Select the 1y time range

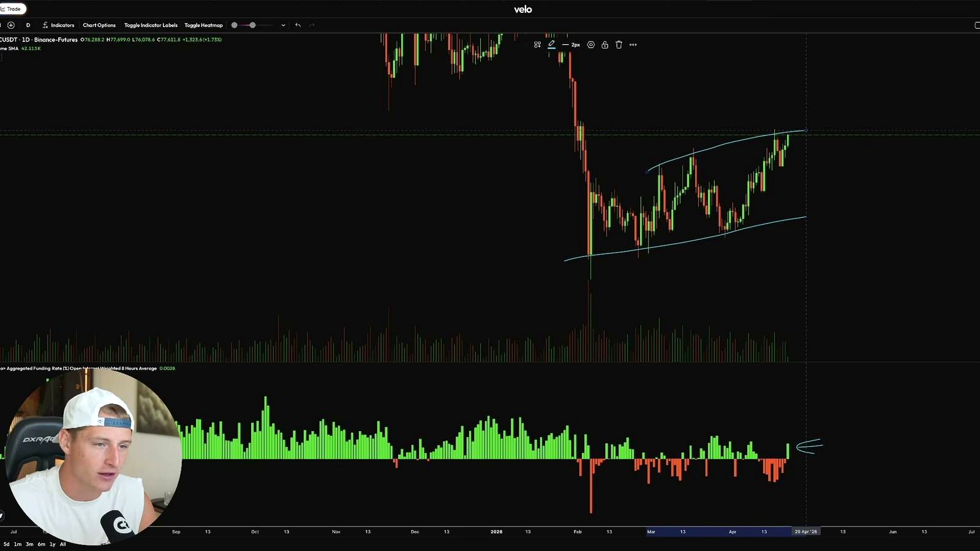click(x=52, y=544)
